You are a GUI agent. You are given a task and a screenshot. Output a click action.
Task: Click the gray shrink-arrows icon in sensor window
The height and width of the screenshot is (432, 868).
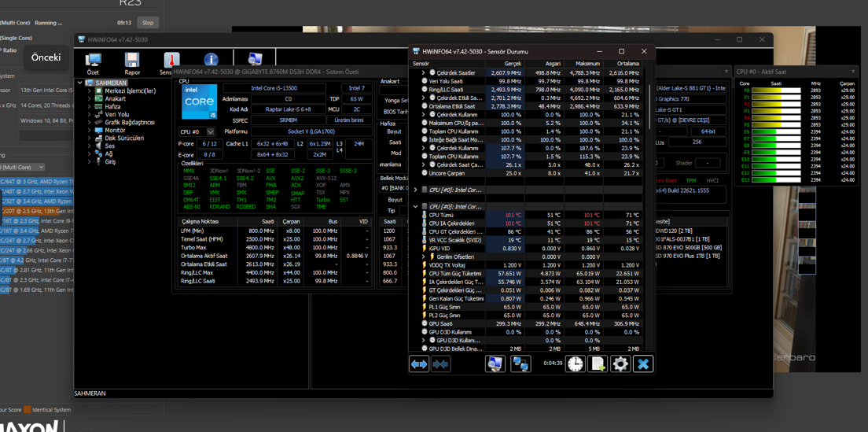pyautogui.click(x=442, y=364)
